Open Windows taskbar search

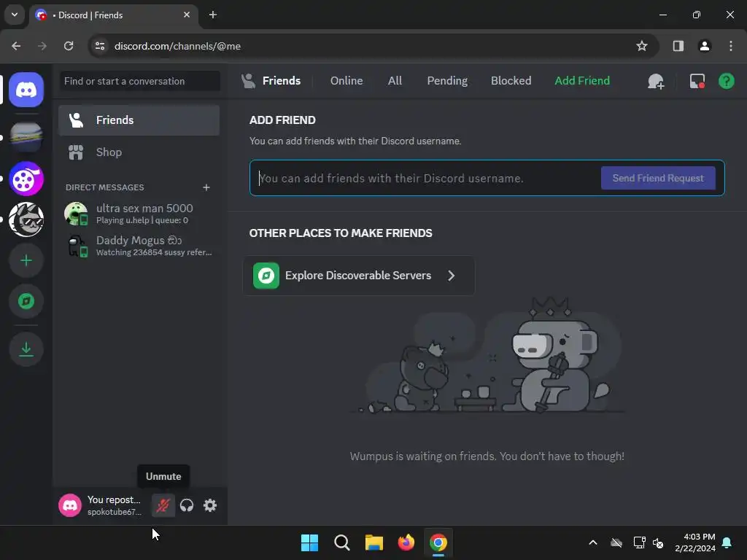pos(341,542)
